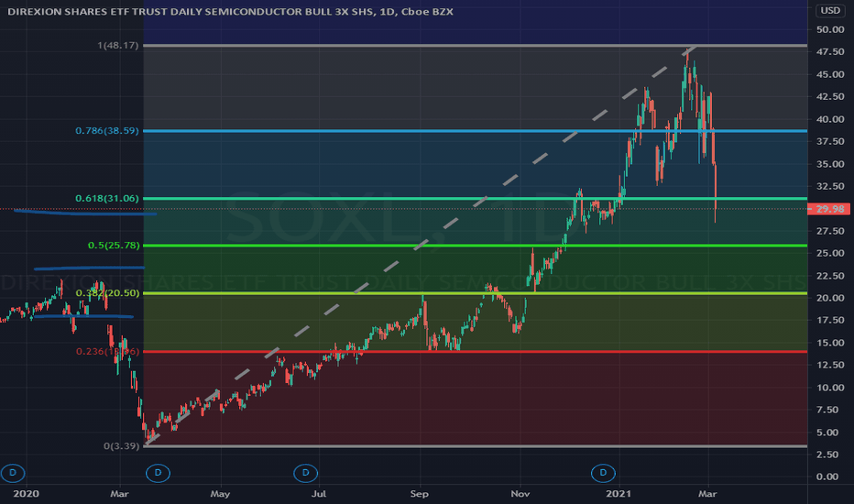Click the red 0.236 retracement line

(475, 352)
